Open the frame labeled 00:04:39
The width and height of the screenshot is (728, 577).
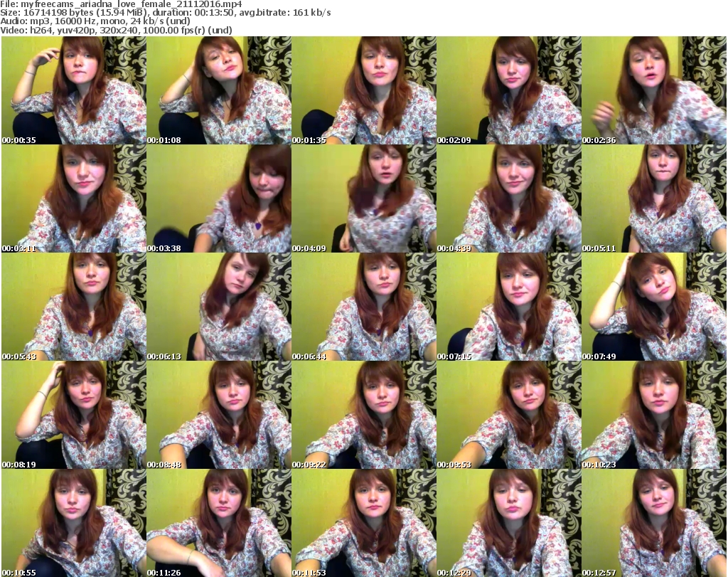click(509, 198)
